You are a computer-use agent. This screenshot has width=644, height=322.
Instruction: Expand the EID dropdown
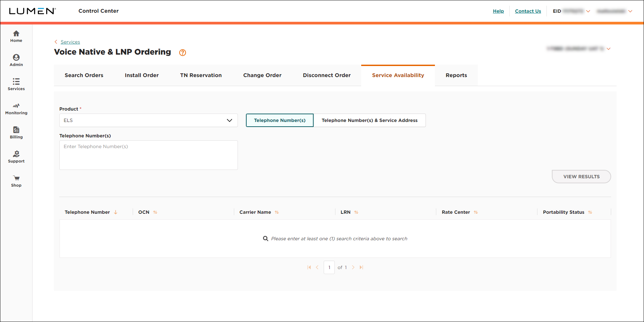[588, 11]
